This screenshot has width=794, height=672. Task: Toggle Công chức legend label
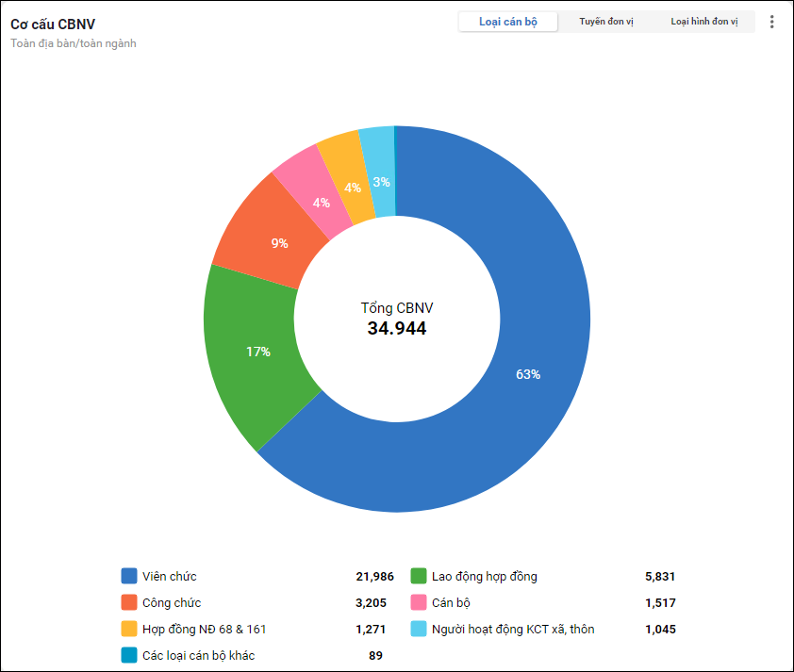coord(172,602)
